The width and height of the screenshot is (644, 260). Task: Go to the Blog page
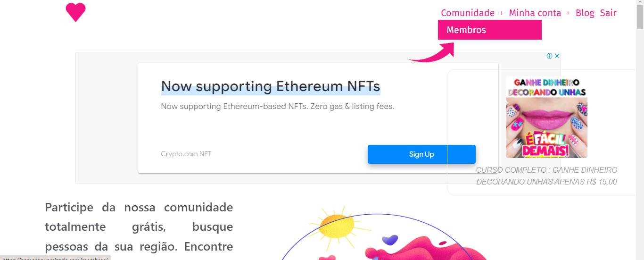point(585,13)
